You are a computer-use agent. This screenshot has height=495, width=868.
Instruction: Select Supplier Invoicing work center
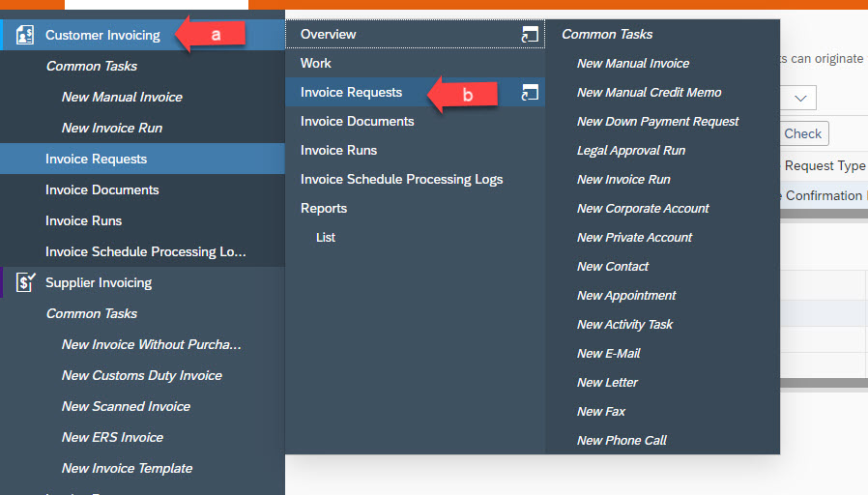99,283
